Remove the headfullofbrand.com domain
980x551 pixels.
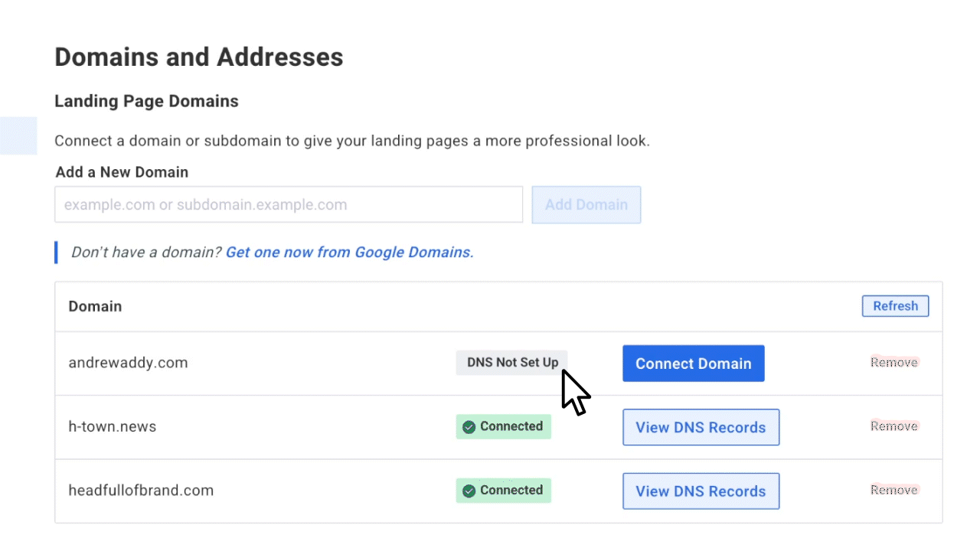pyautogui.click(x=894, y=490)
